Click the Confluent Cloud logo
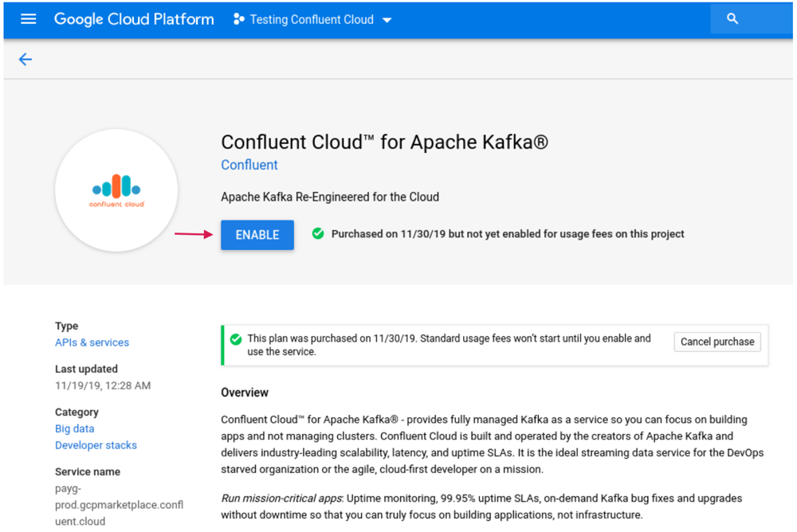 pos(116,190)
